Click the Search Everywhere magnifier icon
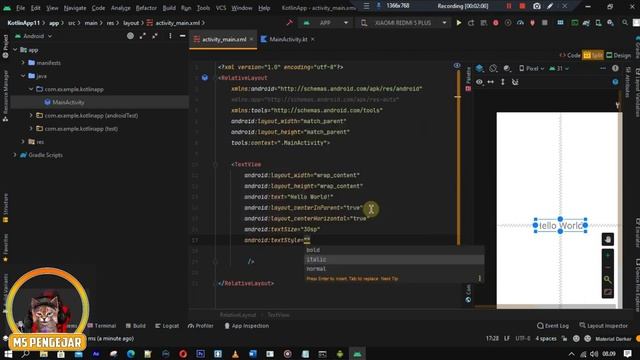Image resolution: width=640 pixels, height=360 pixels. click(625, 23)
